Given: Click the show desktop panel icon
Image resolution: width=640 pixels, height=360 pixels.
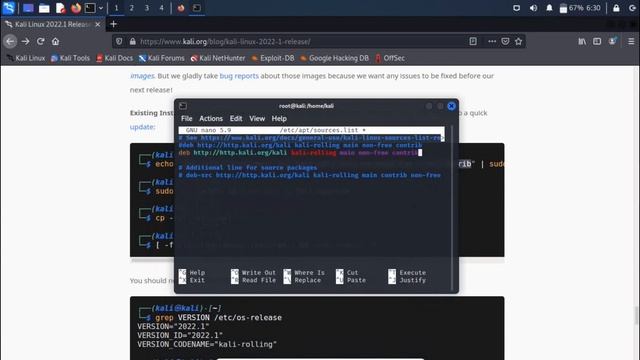Looking at the screenshot, I should coord(28,8).
